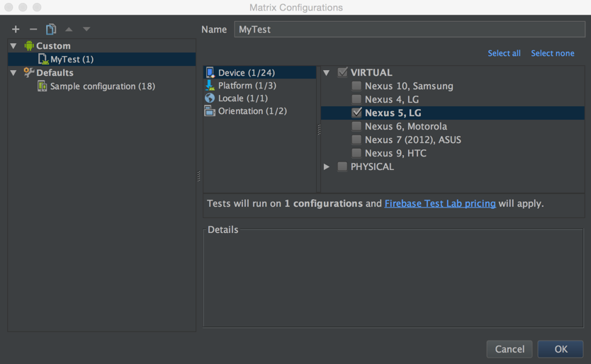Check the Nexus 9, HTC checkbox

coord(356,153)
